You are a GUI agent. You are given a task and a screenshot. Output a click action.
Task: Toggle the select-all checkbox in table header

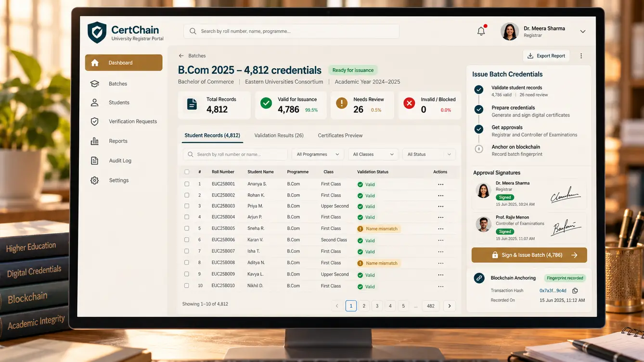(187, 172)
